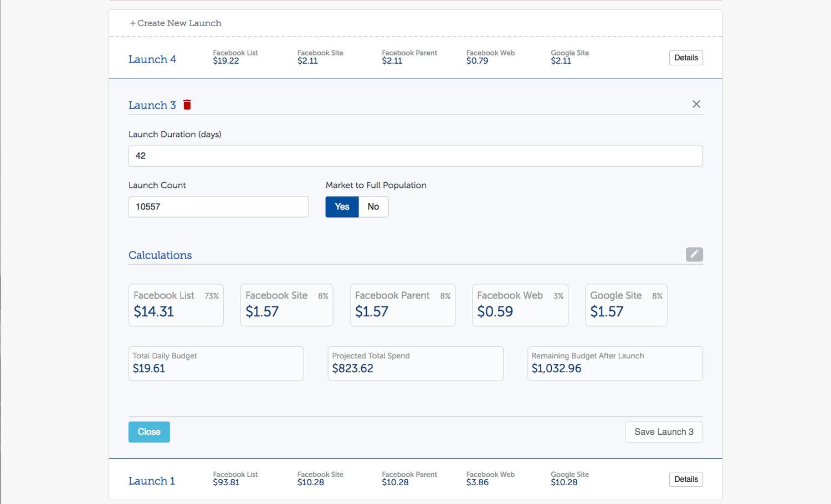
Task: Expand Launch 1 with Details button
Action: pos(685,479)
